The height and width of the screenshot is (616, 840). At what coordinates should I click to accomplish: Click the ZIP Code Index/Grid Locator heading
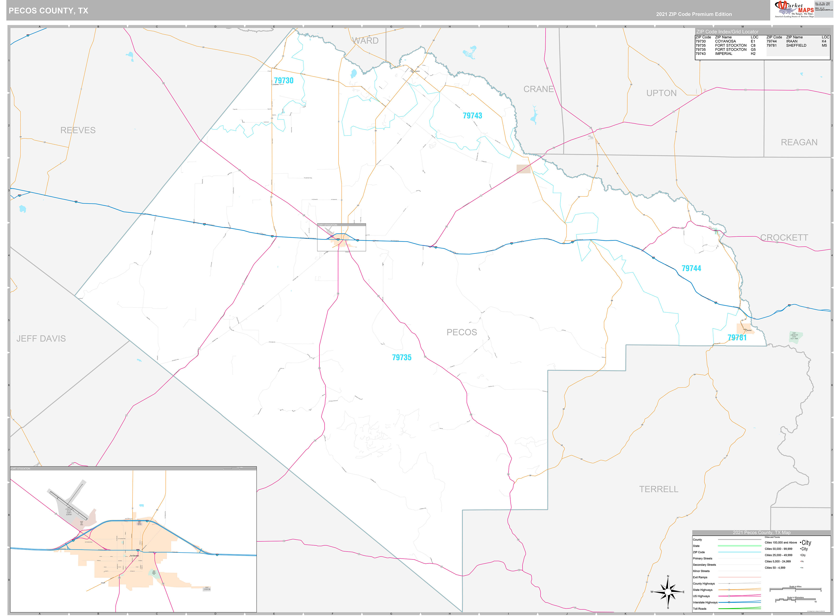tap(727, 32)
